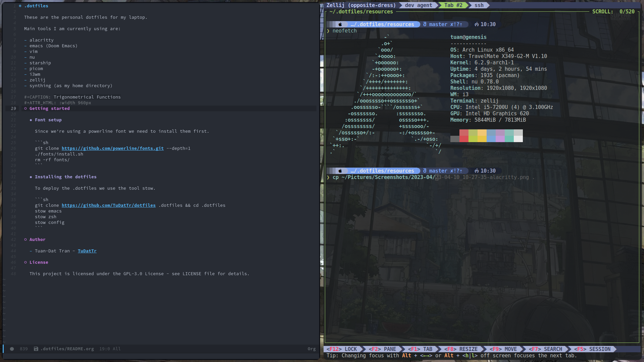Select F8 RESIZE mode in Zellij bar
Screen dimensions: 644x362
(x=461, y=349)
